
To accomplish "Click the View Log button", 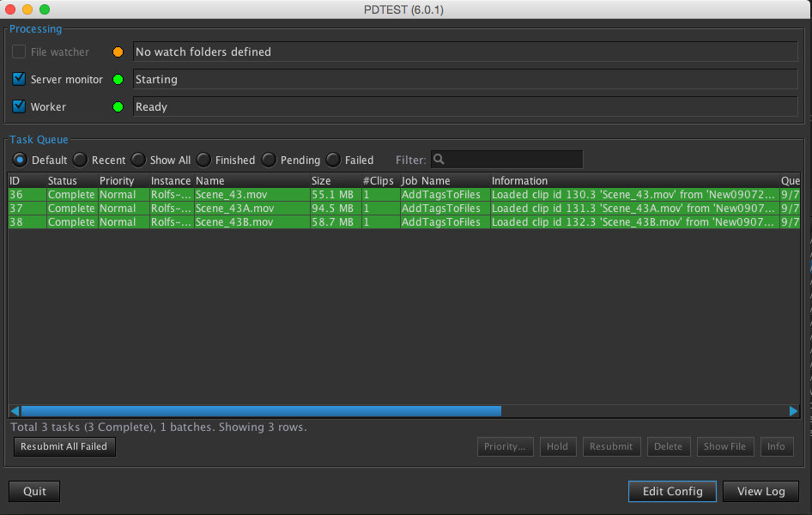I will (x=760, y=492).
